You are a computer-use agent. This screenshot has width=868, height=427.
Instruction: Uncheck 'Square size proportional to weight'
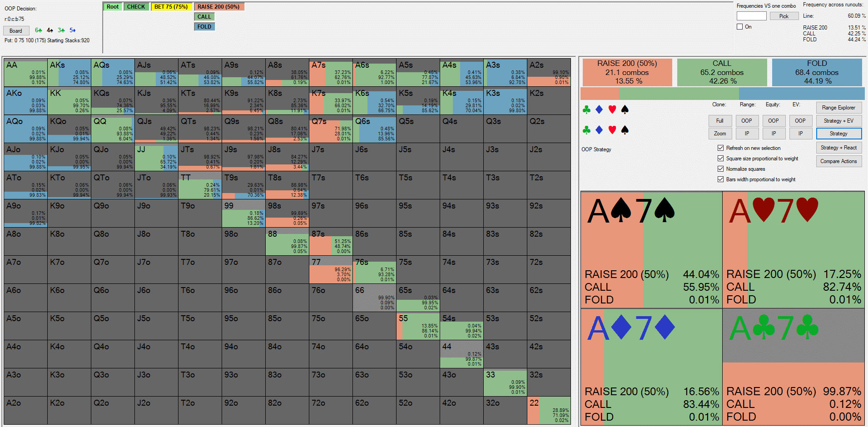720,159
